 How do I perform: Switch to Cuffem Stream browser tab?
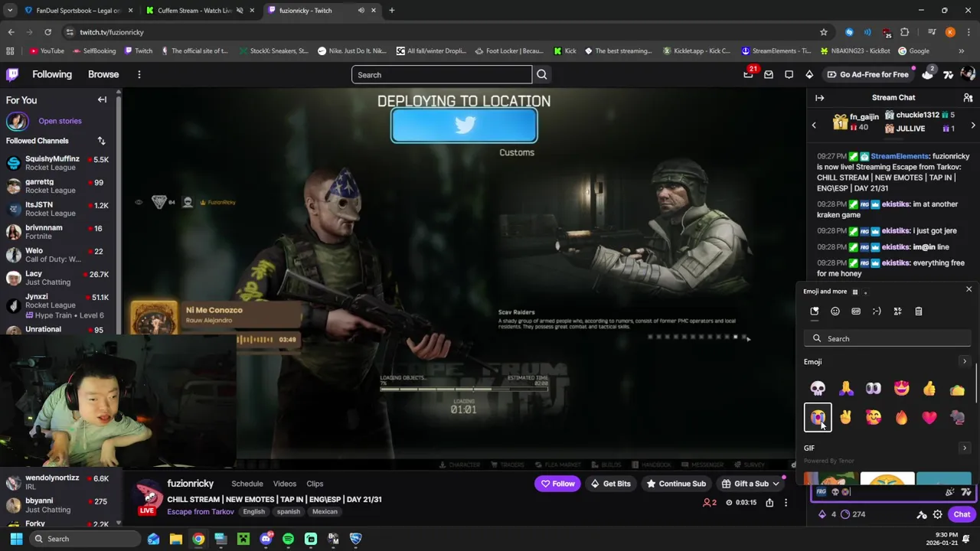pyautogui.click(x=199, y=11)
